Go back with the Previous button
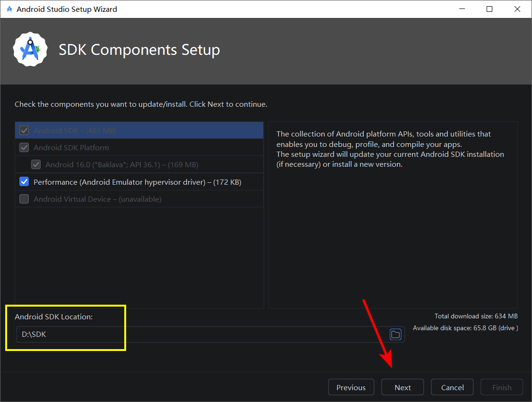This screenshot has height=402, width=532. click(x=351, y=387)
